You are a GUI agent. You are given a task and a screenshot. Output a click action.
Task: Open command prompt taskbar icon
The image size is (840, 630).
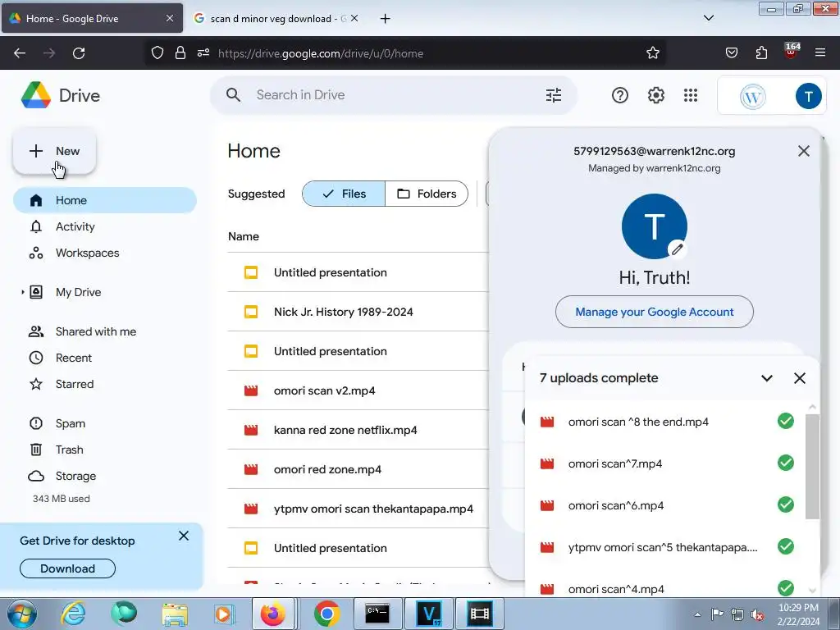377,614
